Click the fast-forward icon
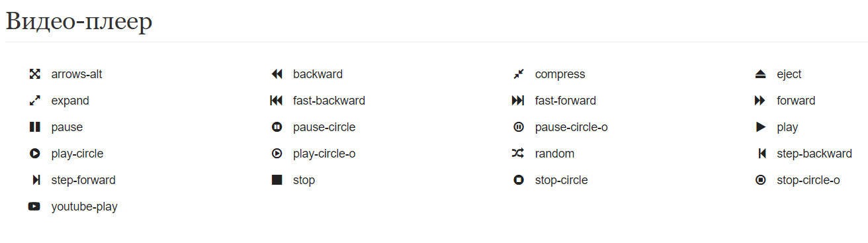Image resolution: width=868 pixels, height=243 pixels. pyautogui.click(x=518, y=101)
